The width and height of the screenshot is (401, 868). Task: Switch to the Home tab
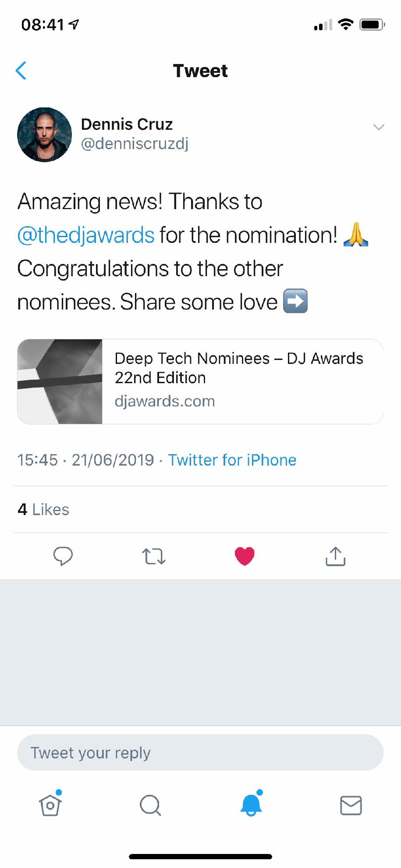pyautogui.click(x=50, y=805)
